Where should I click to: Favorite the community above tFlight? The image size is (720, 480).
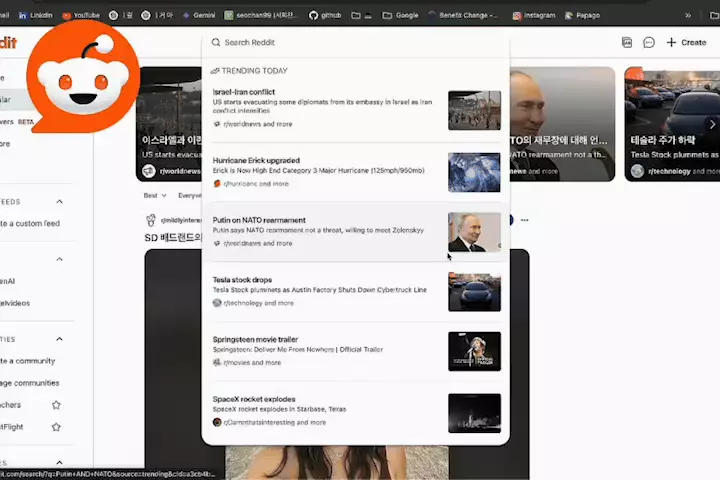coord(56,405)
